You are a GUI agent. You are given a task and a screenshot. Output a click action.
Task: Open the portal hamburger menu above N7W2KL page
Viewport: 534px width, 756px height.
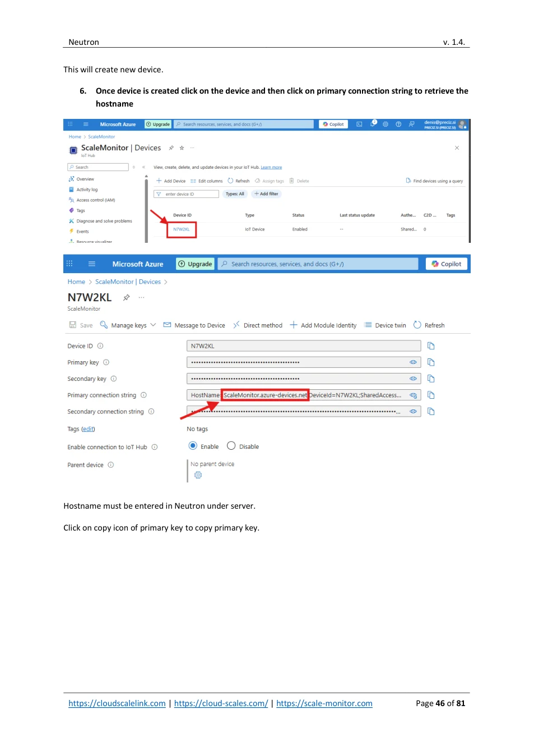coord(92,264)
